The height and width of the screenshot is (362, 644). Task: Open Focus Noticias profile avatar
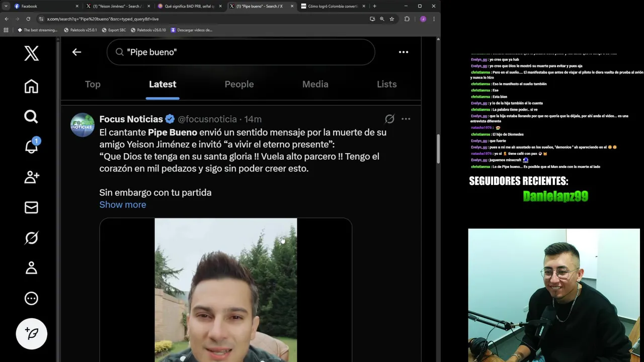[x=83, y=125]
